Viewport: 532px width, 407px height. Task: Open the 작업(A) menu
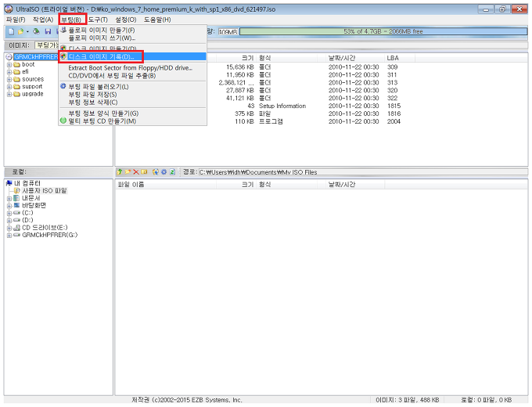point(43,20)
